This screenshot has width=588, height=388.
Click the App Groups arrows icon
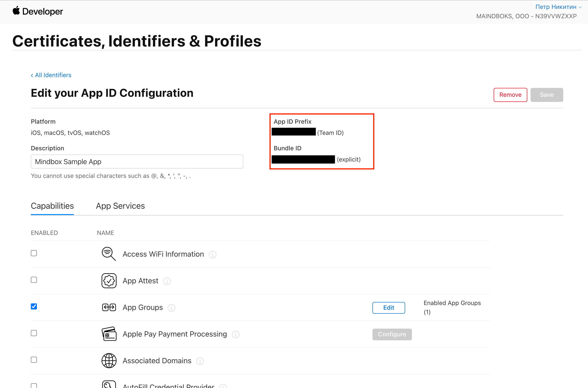click(109, 307)
